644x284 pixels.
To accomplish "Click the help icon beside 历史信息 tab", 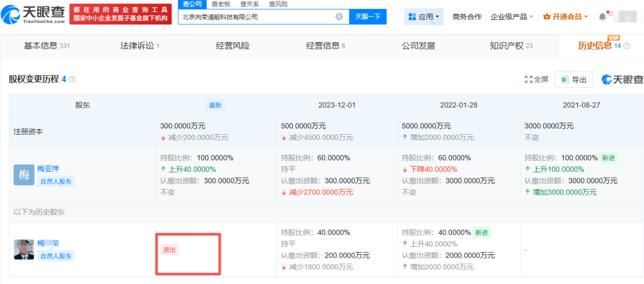I will click(x=627, y=46).
